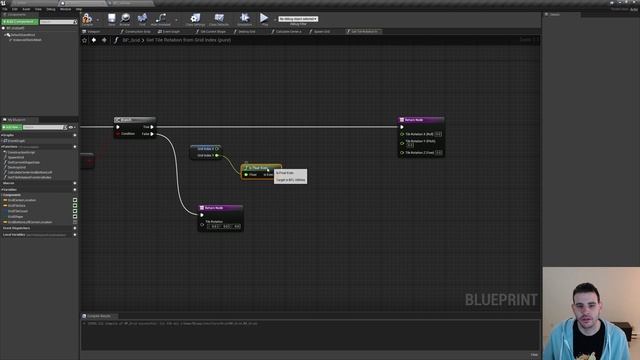Toggle the Hide Unrelated toolbar icon
Viewport: 640px width, 360px height.
[161, 19]
